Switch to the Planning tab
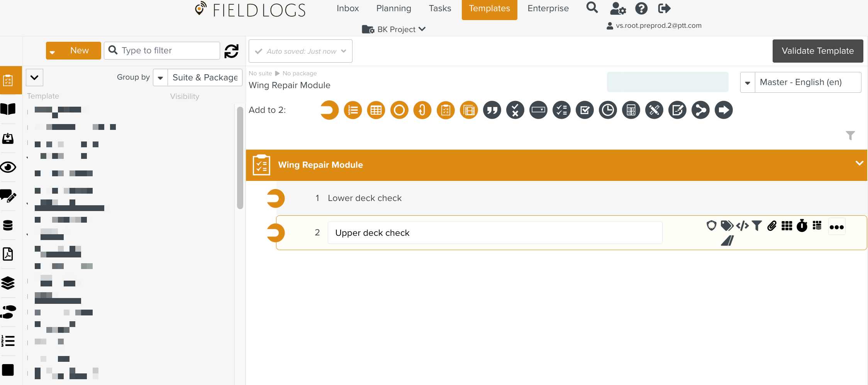Image resolution: width=868 pixels, height=385 pixels. click(x=393, y=9)
